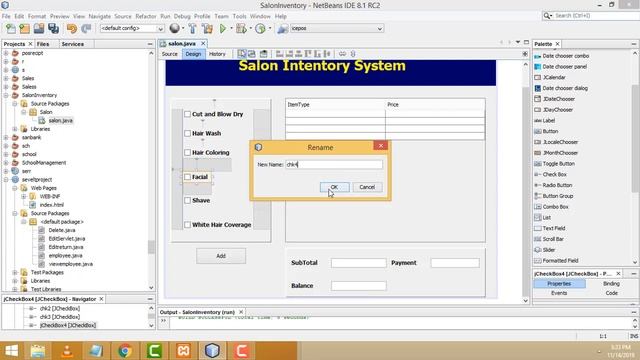Switch to the Services tab
Image resolution: width=640 pixels, height=360 pixels.
coord(73,44)
